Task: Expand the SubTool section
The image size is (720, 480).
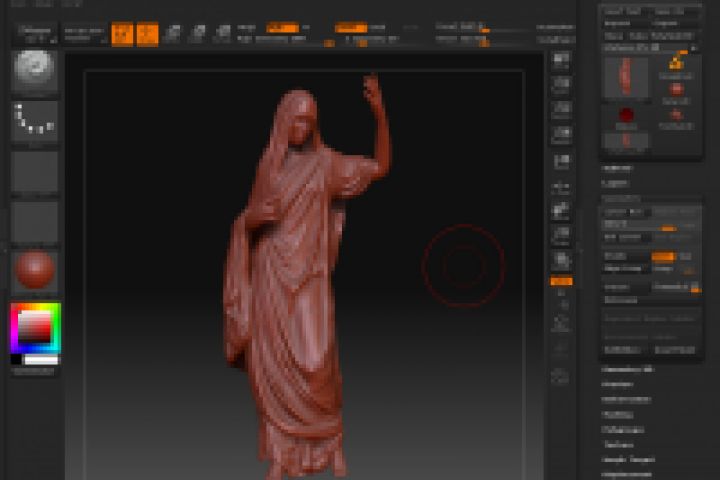Action: point(617,168)
